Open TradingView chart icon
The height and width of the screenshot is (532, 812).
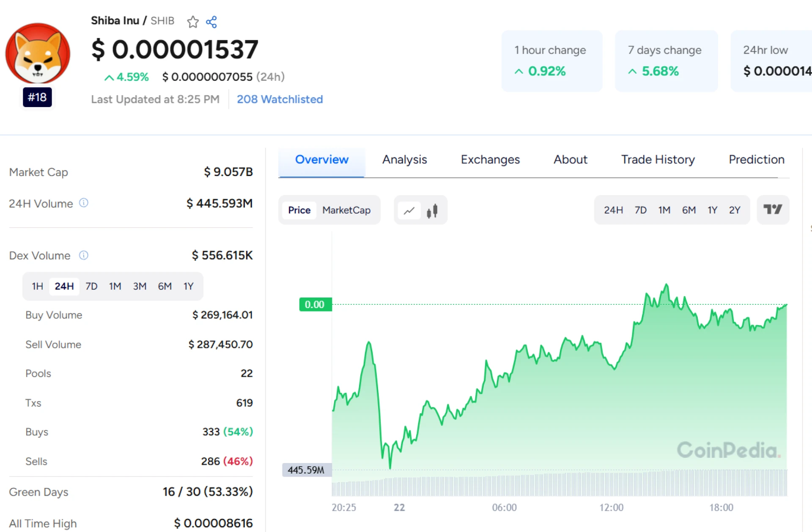tap(772, 209)
